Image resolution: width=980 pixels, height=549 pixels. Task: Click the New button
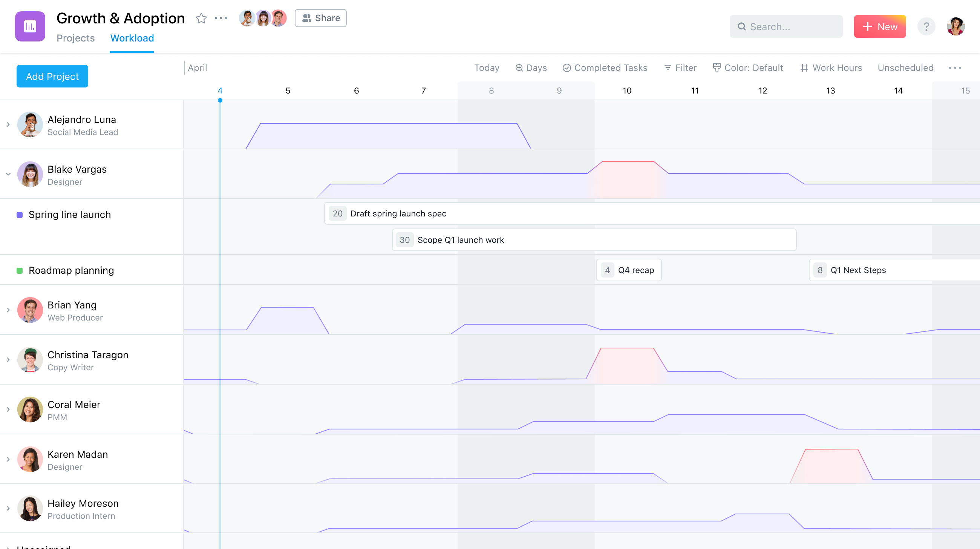(x=881, y=26)
